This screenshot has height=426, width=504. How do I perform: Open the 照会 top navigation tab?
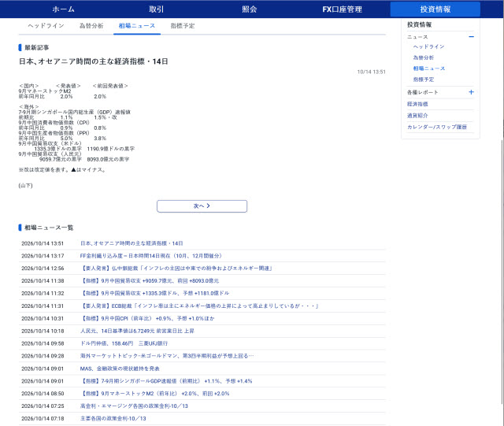tap(250, 9)
